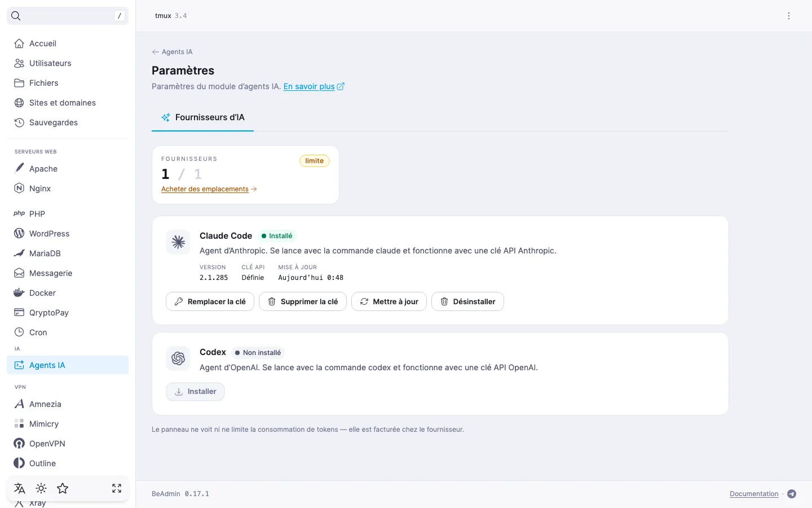This screenshot has width=812, height=508.
Task: Select Agents IA in the sidebar
Action: point(68,365)
